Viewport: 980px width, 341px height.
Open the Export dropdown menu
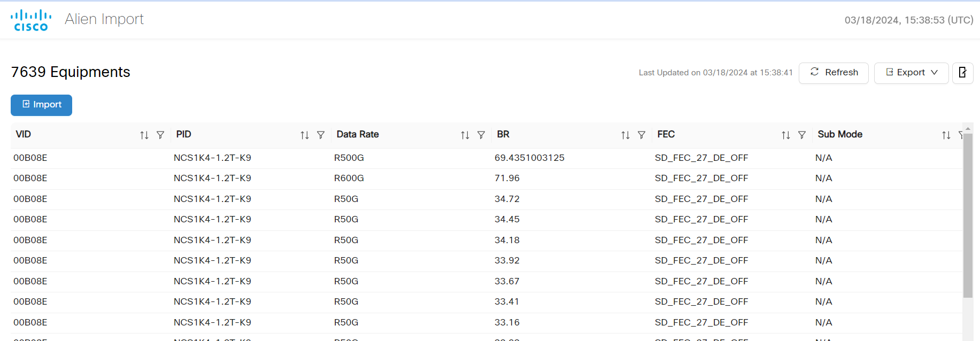point(911,73)
